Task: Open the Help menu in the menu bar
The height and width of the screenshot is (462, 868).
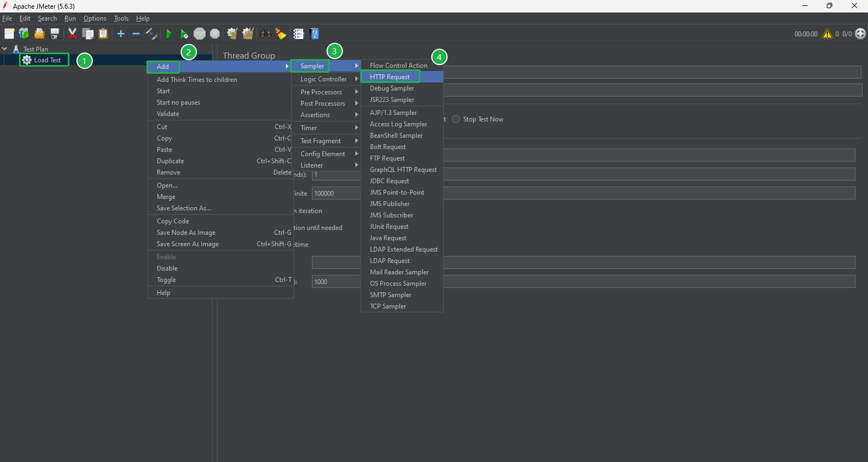Action: [x=143, y=18]
